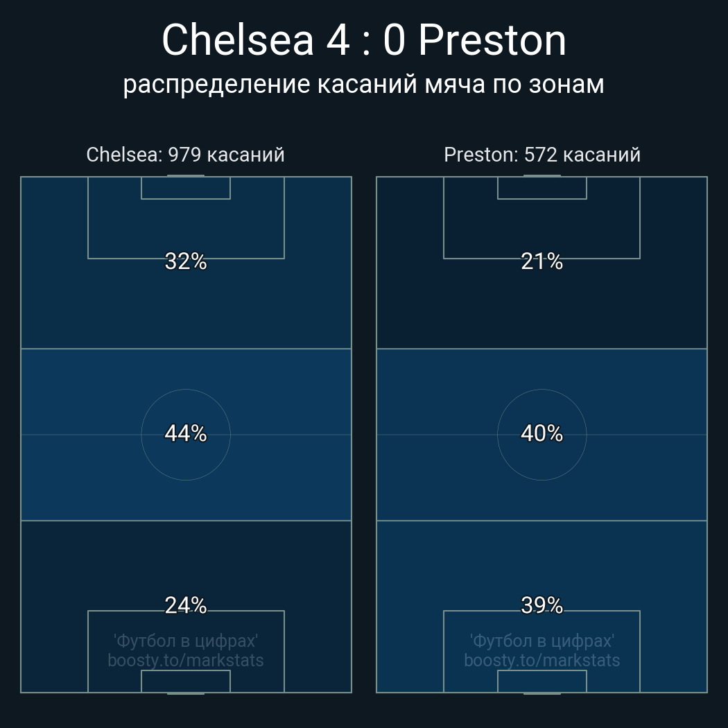Click the bottom goal box on Preston's pitch
This screenshot has width=728, height=728.
(x=541, y=682)
